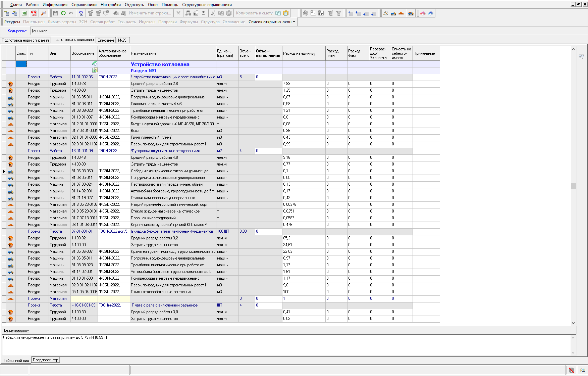Screen dimensions: 588x376
Task: Save using the floppy disk icon
Action: [x=56, y=13]
